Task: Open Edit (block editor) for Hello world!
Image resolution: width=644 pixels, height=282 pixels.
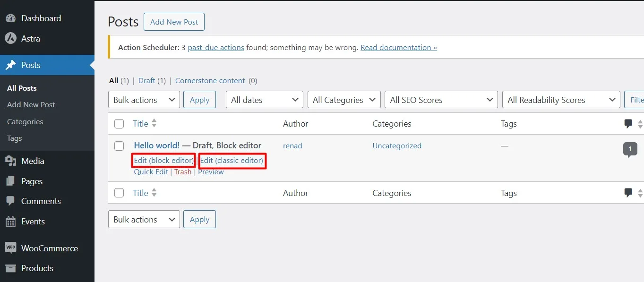Action: 163,160
